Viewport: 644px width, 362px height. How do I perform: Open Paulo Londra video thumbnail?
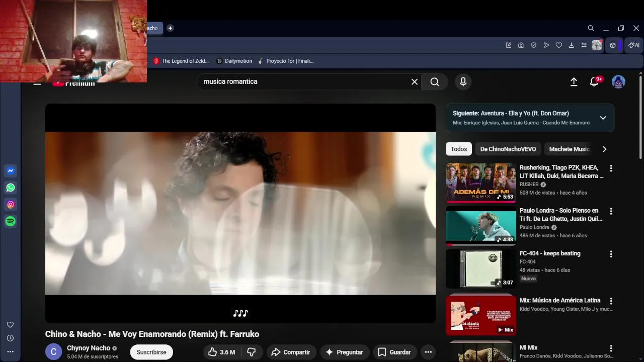click(481, 226)
